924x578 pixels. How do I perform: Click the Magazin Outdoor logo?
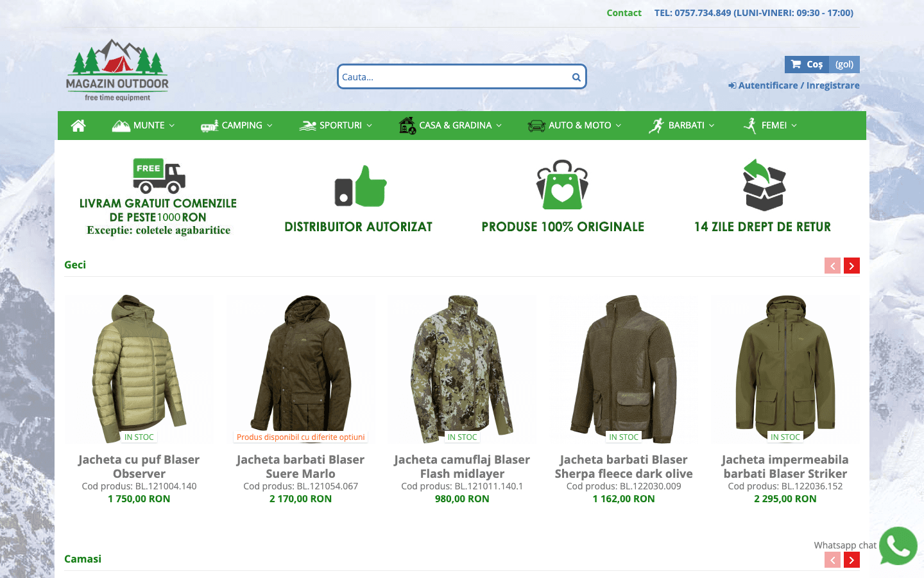click(117, 70)
